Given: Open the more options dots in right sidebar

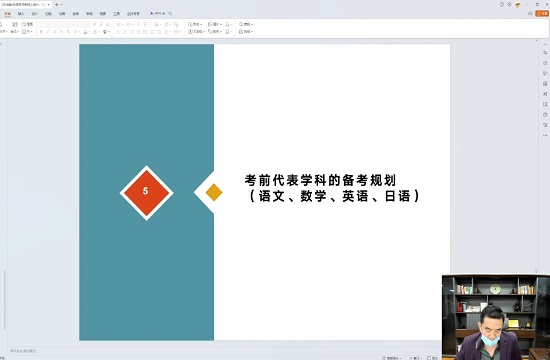Looking at the screenshot, I should 545,135.
